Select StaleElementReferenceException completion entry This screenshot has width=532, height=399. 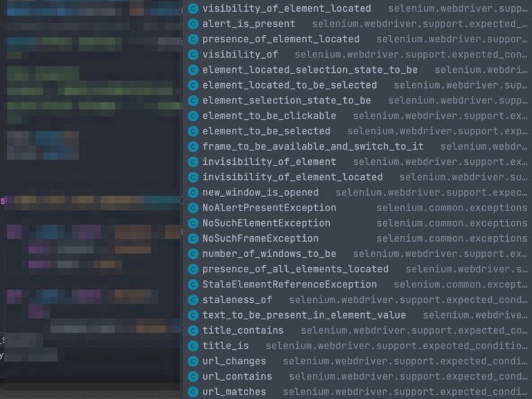point(290,285)
